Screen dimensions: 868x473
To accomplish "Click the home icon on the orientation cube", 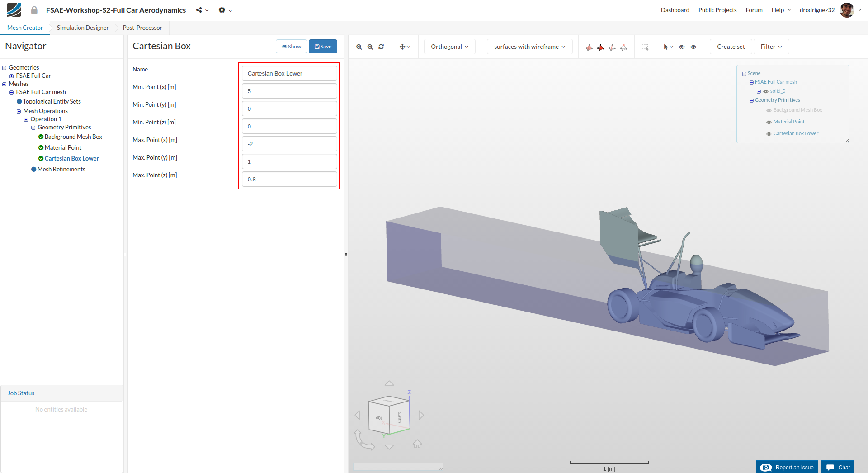I will pyautogui.click(x=417, y=444).
